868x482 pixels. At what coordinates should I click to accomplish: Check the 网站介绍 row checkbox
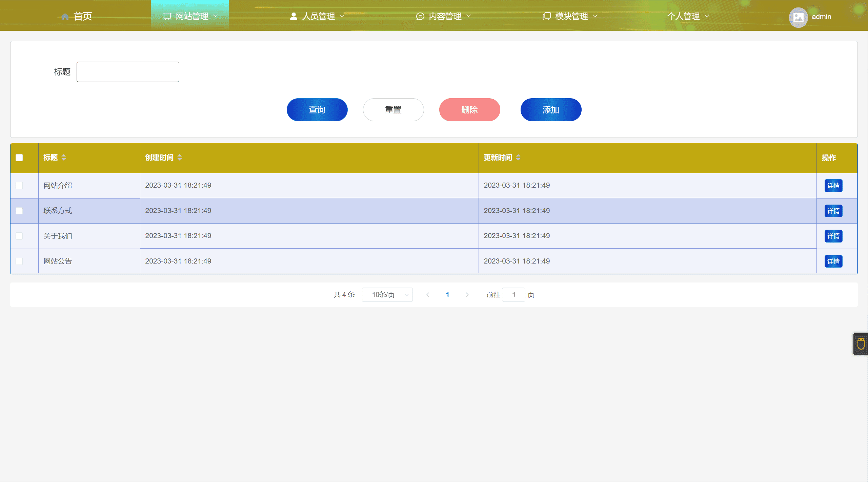[x=19, y=186]
